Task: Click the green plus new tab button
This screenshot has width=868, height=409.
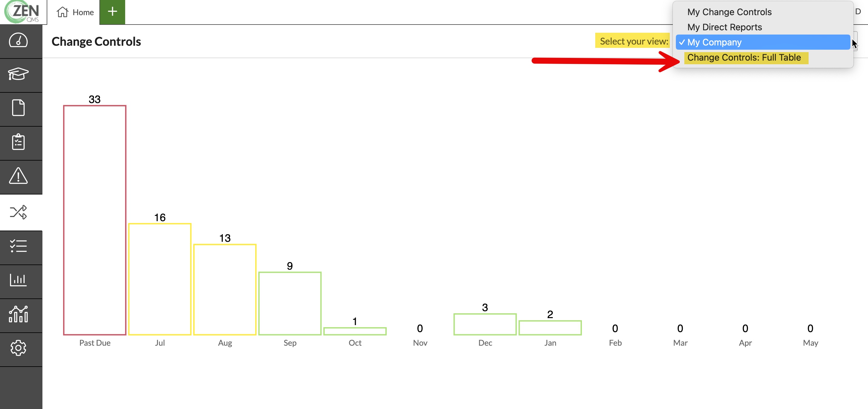Action: 112,12
